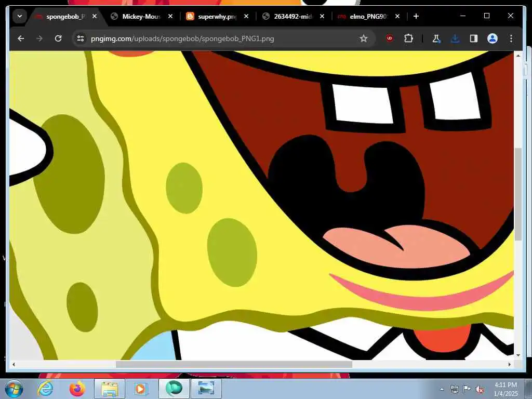This screenshot has width=532, height=399.
Task: Maximize the Chrome window
Action: coord(486,16)
